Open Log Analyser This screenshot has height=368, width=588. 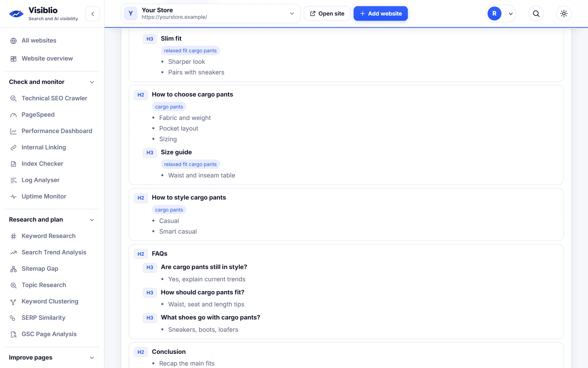coord(40,180)
